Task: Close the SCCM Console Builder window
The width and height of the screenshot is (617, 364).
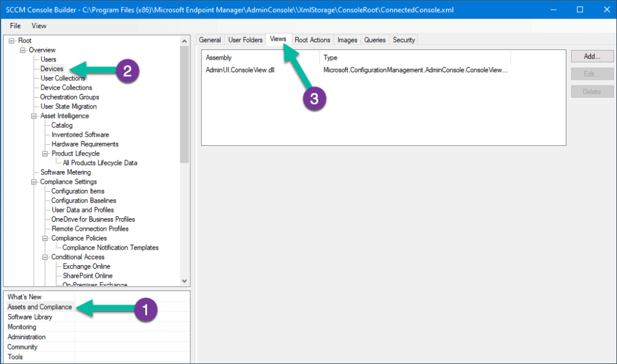Action: click(606, 10)
